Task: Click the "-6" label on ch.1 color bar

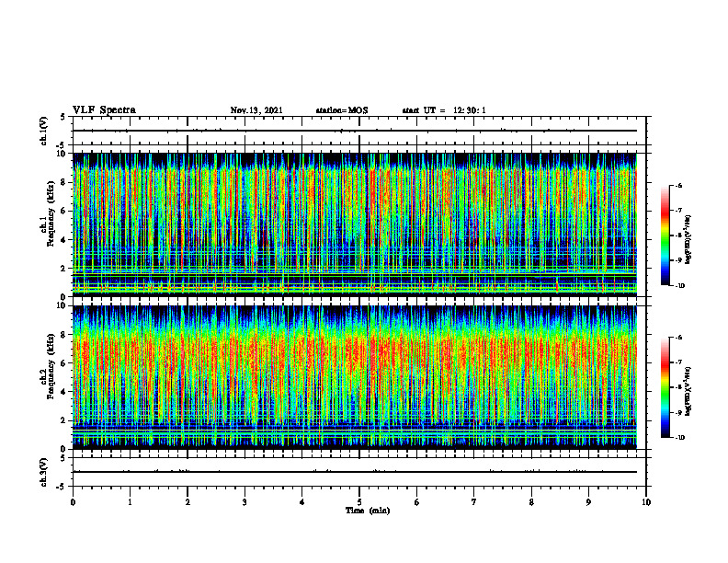Action: [x=678, y=185]
